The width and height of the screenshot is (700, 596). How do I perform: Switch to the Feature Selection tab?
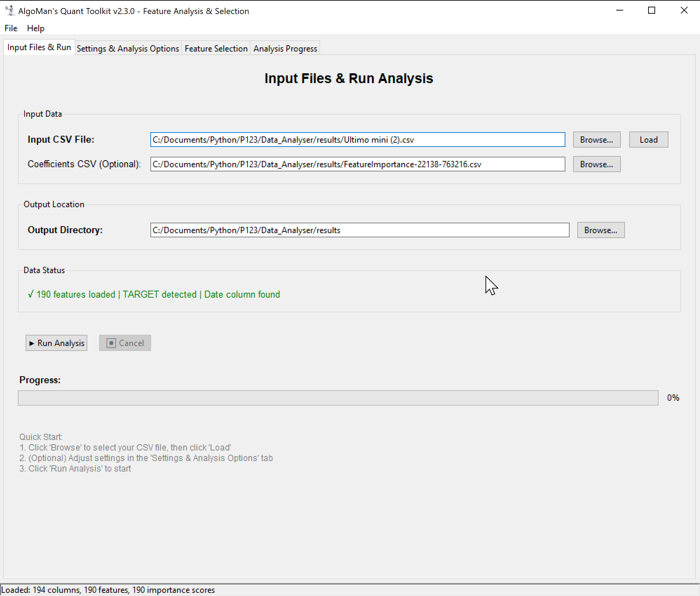(x=216, y=48)
